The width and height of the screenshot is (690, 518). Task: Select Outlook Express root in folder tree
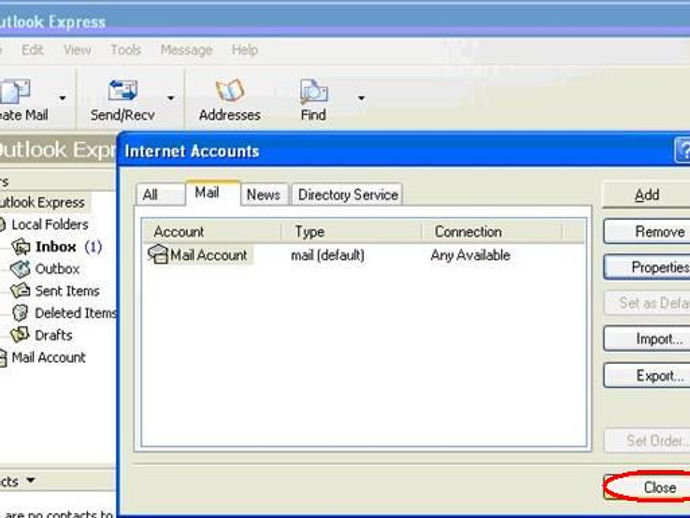(42, 202)
